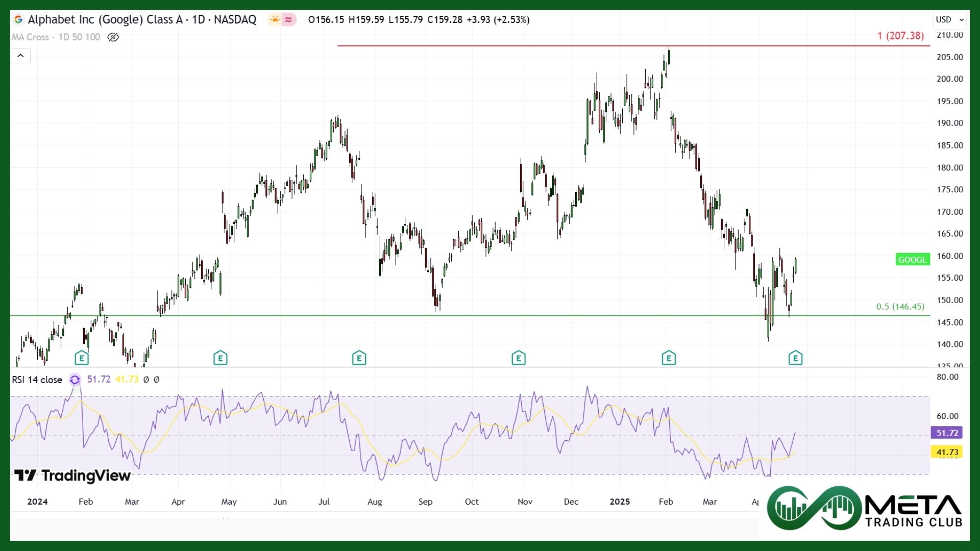Toggle visibility of MA Cross indicator
This screenshot has width=980, height=551.
pos(113,37)
